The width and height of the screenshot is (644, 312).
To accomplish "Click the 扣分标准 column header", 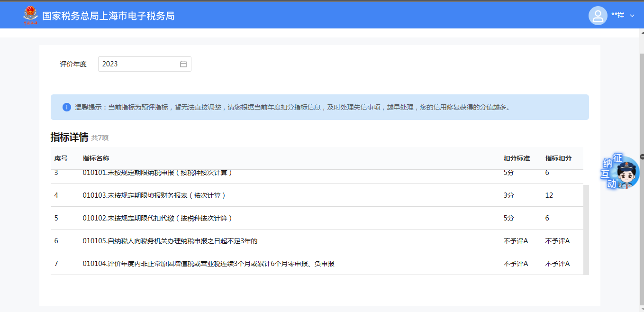I will [x=517, y=158].
